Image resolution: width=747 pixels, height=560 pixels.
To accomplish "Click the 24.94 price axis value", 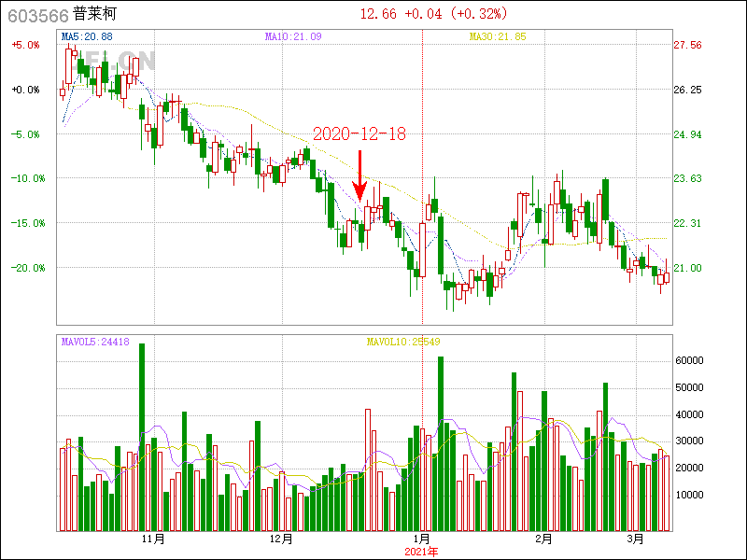I will click(687, 134).
